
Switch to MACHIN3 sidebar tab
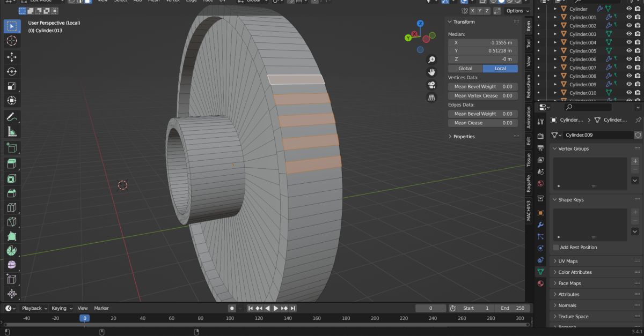coord(529,210)
